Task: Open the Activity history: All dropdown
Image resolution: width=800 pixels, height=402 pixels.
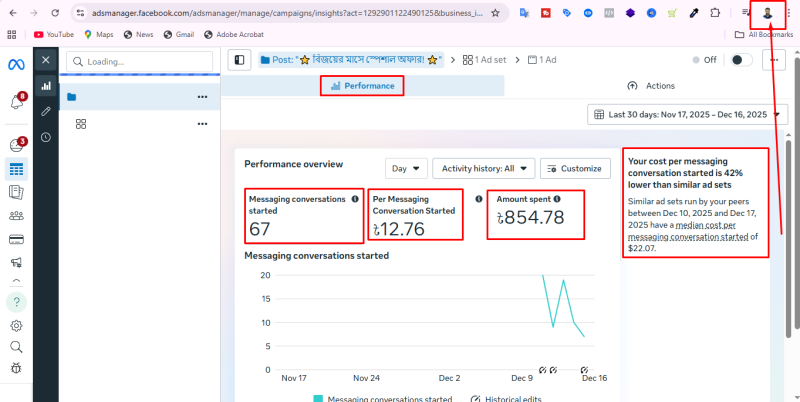Action: click(483, 168)
